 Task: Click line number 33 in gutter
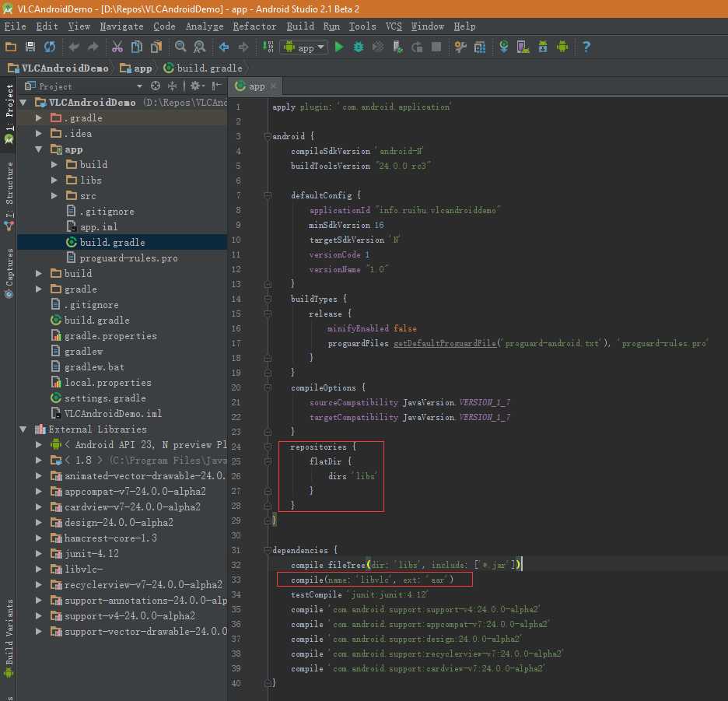(x=236, y=580)
